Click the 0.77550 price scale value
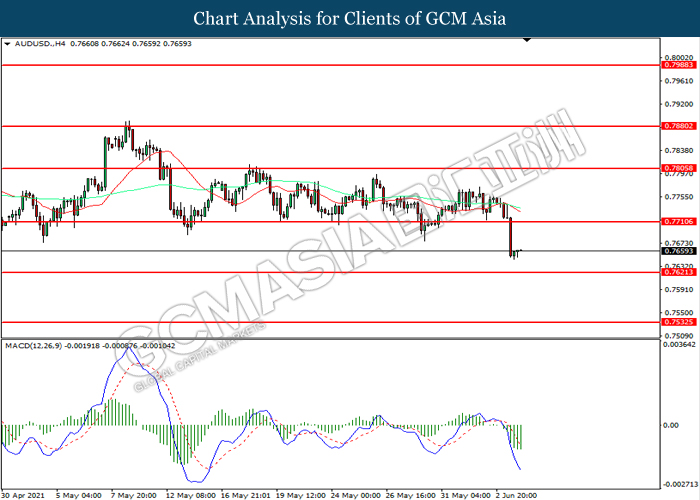Image resolution: width=700 pixels, height=500 pixels. tap(679, 197)
